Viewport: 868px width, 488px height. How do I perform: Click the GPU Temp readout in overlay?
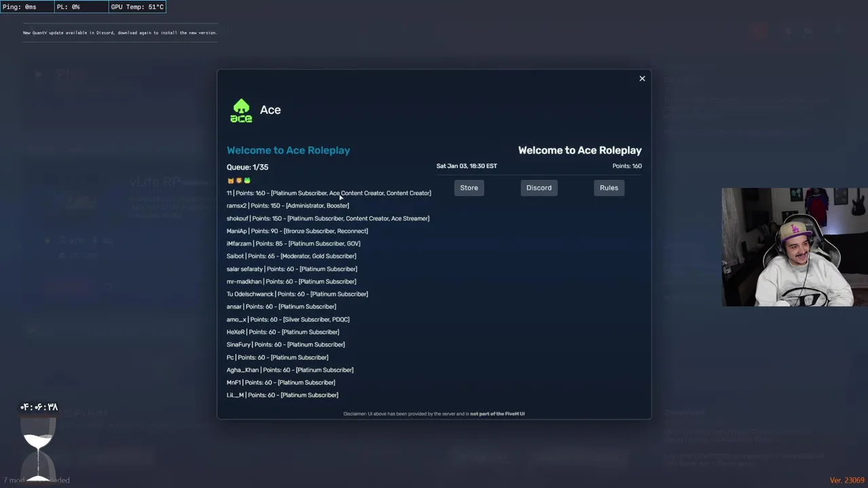(137, 7)
